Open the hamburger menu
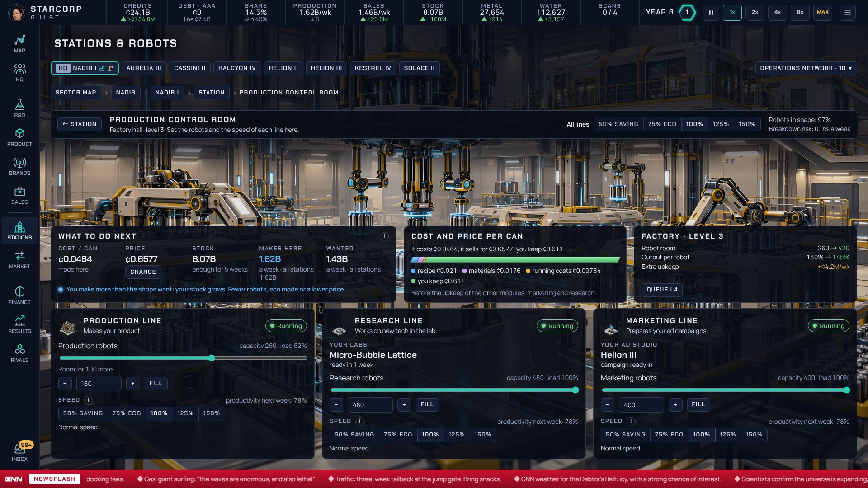The width and height of the screenshot is (868, 488). 847,12
